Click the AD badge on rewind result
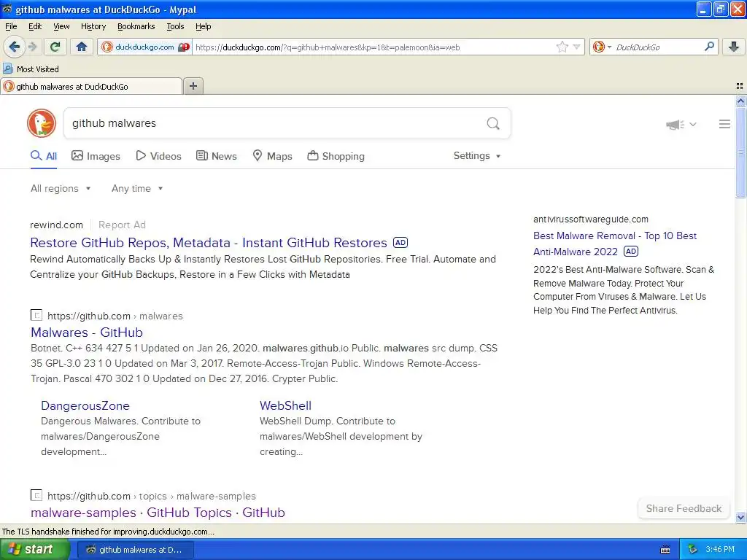The height and width of the screenshot is (560, 747). pyautogui.click(x=400, y=242)
